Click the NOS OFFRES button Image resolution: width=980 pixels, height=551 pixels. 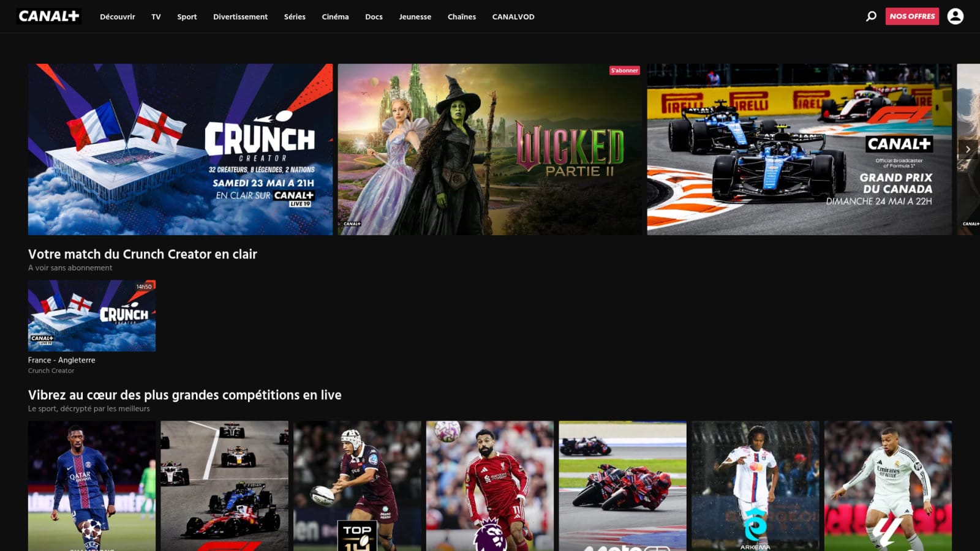912,17
